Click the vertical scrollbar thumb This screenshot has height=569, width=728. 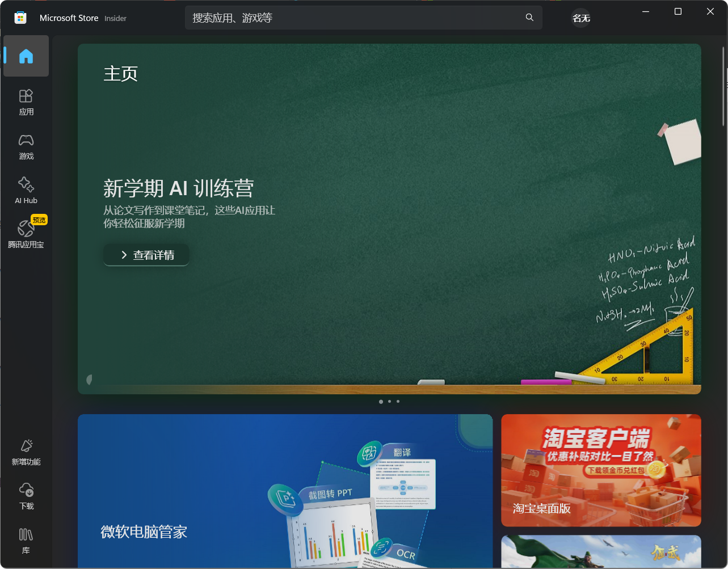tap(723, 86)
